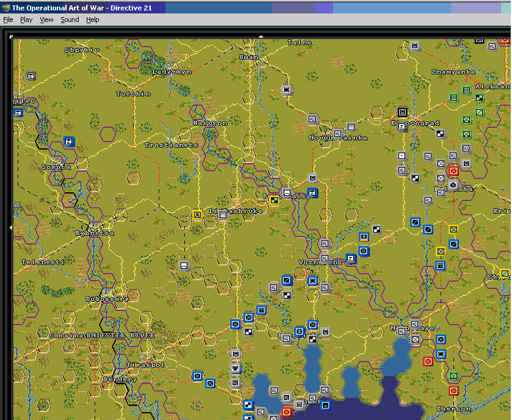
Task: Click the Tulchin town label
Action: (133, 94)
